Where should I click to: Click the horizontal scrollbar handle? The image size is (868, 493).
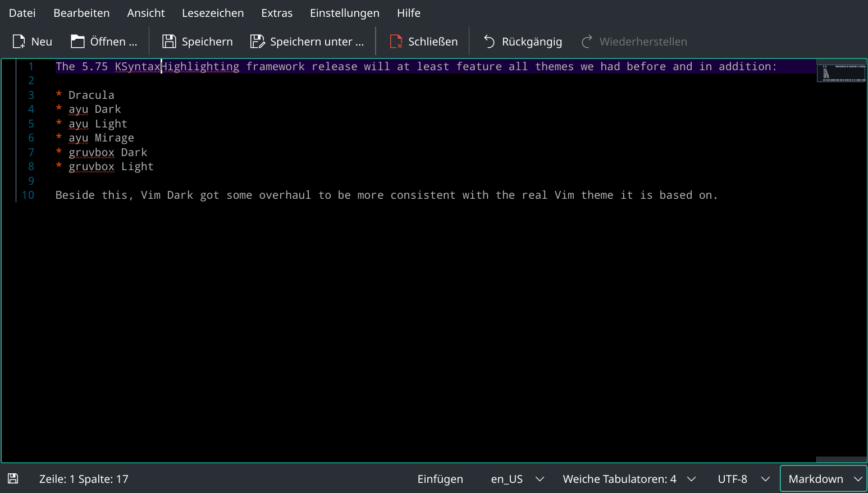click(x=841, y=459)
